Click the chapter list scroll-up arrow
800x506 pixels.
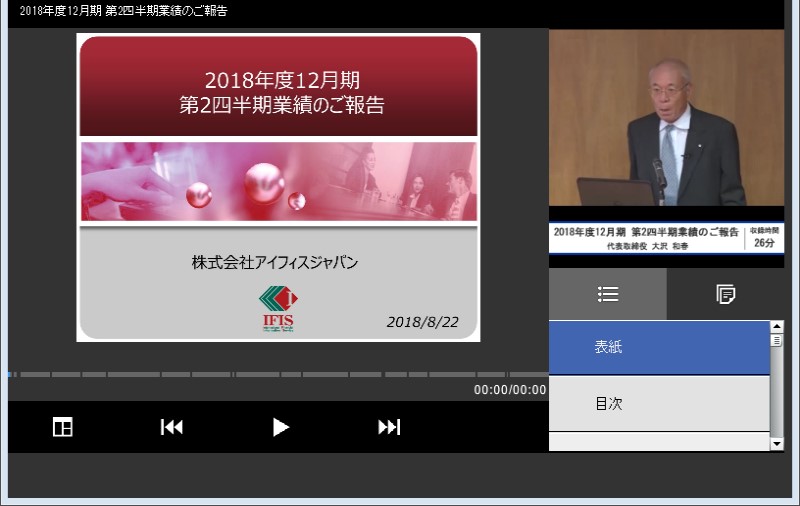tap(777, 326)
